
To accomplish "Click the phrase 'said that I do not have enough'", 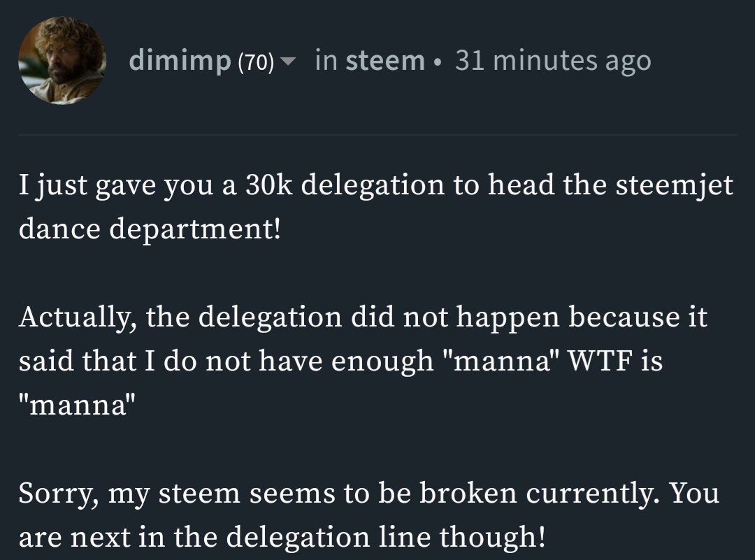I will click(x=226, y=361).
